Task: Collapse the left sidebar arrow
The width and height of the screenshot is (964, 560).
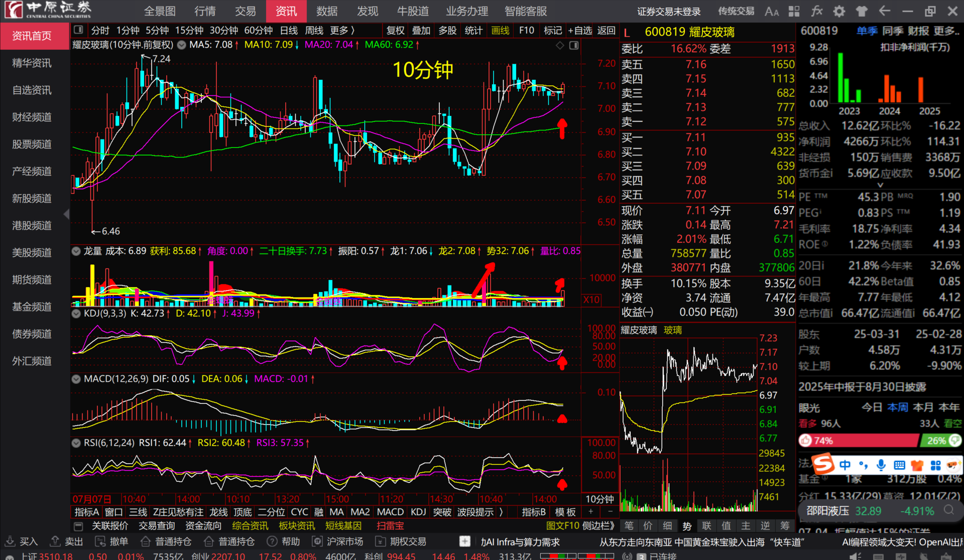Action: point(66,214)
